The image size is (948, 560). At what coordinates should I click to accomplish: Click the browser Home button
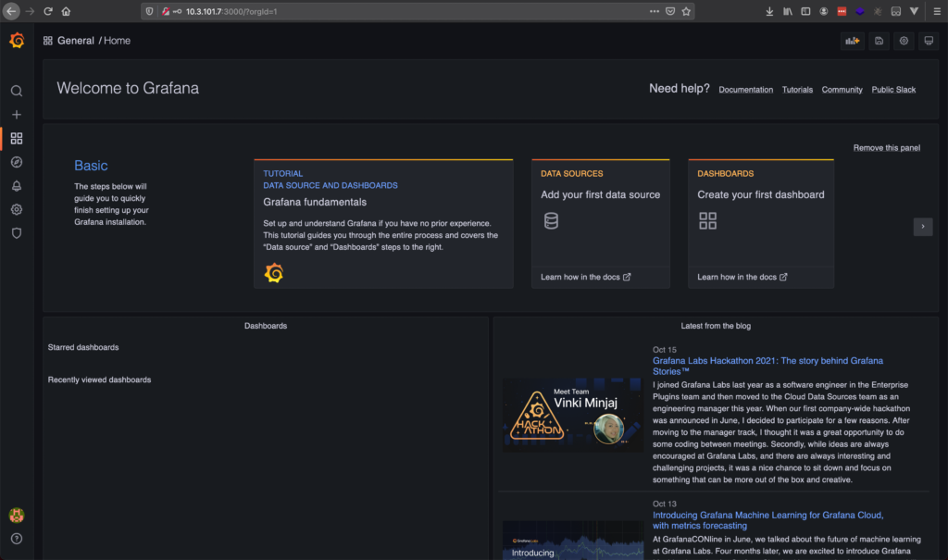coord(66,11)
